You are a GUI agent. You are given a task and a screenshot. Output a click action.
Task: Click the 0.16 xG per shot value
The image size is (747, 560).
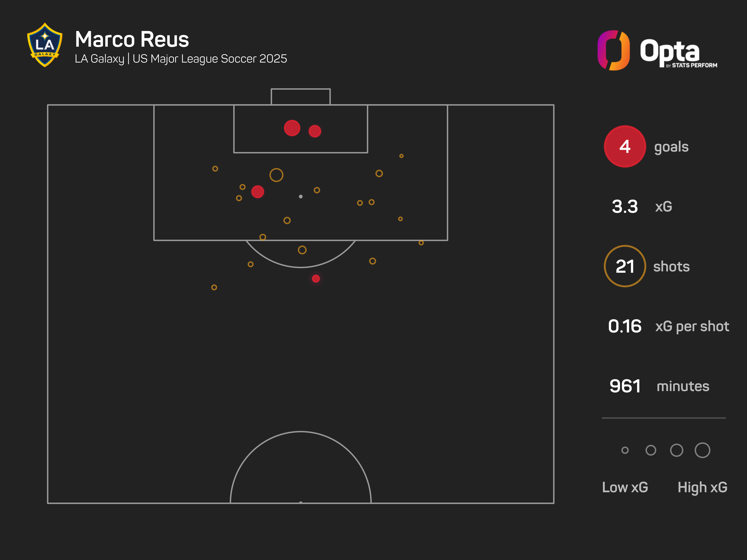[x=625, y=326]
